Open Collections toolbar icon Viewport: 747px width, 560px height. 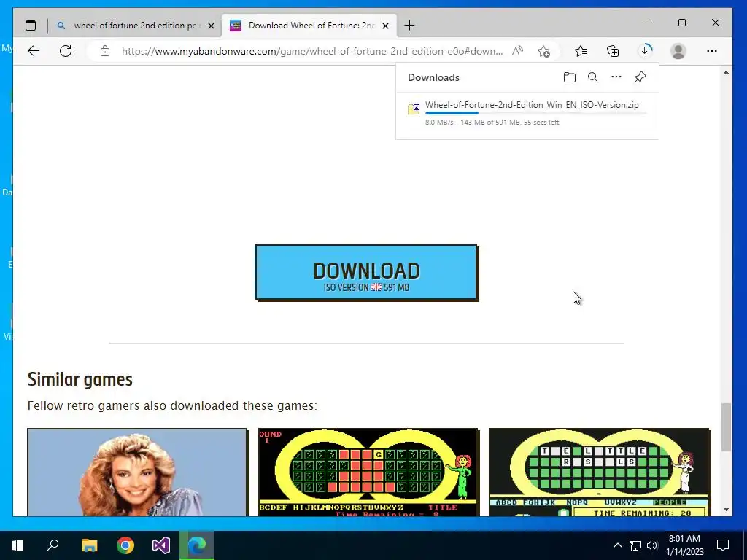(613, 51)
